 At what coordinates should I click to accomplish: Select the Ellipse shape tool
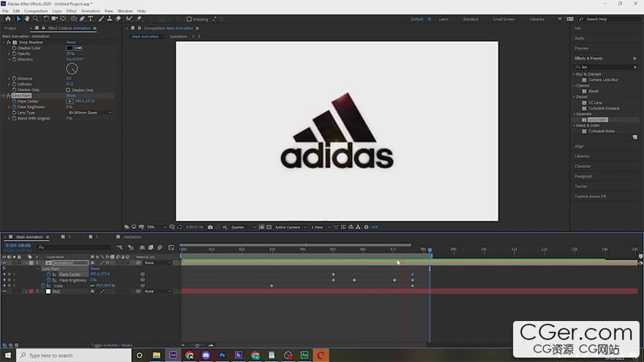73,19
